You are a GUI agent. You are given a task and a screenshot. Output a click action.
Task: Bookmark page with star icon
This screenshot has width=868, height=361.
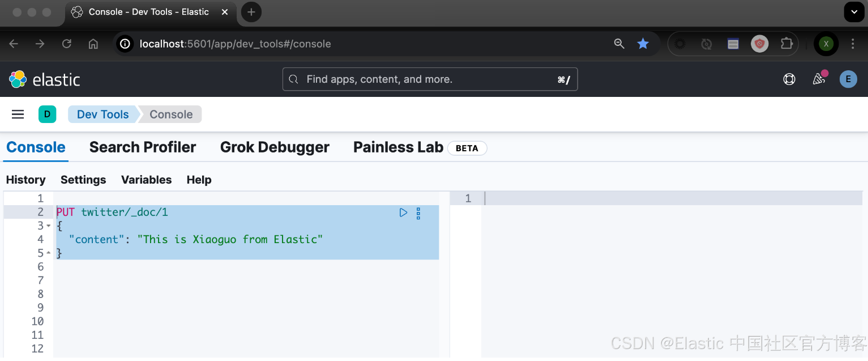tap(643, 44)
